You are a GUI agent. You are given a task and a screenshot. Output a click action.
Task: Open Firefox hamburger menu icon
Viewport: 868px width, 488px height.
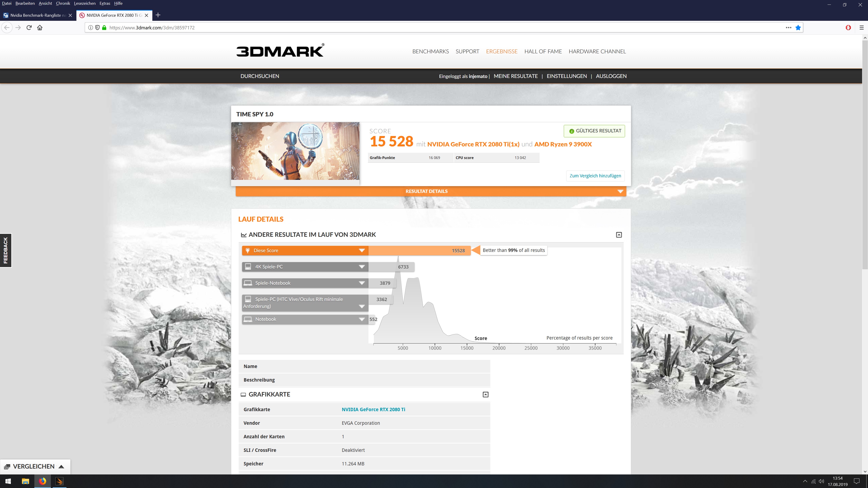click(861, 28)
